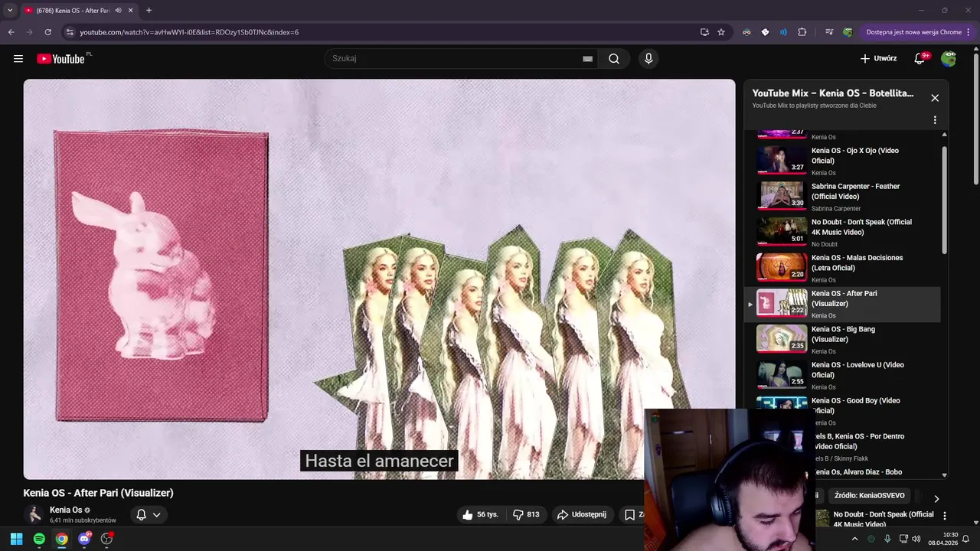
Task: Close the YouTube Mix playlist panel
Action: (935, 98)
